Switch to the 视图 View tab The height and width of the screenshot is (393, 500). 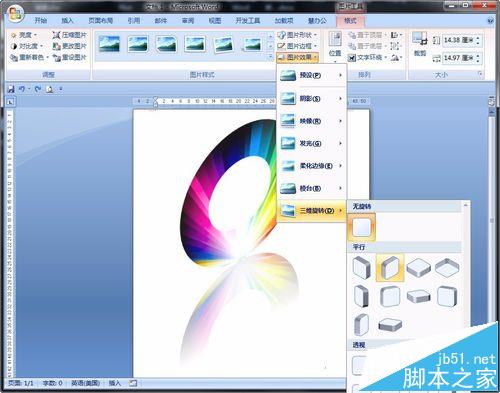click(215, 21)
